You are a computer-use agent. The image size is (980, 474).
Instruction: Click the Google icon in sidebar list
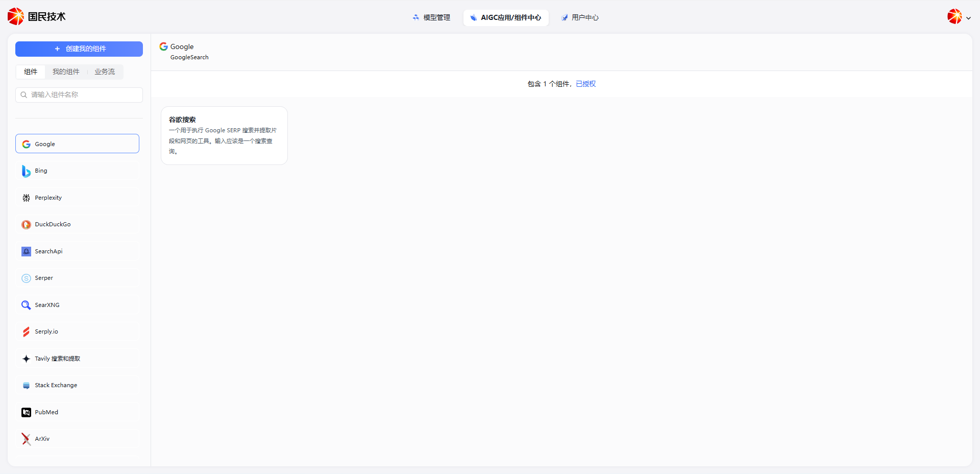click(x=26, y=144)
